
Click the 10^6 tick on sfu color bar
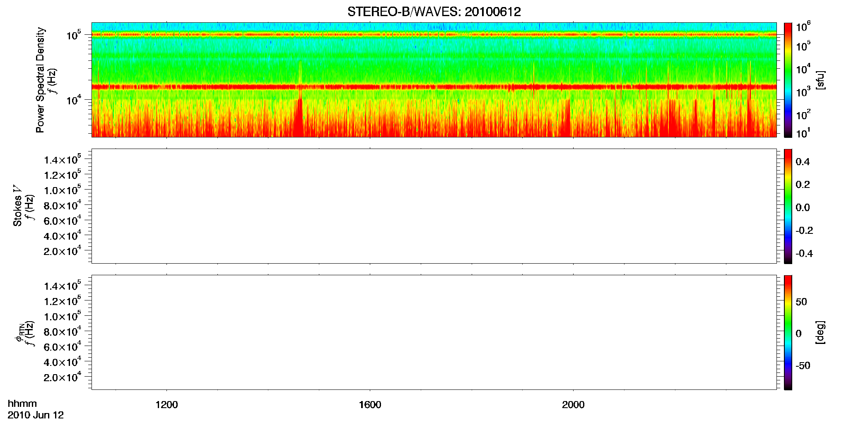803,26
